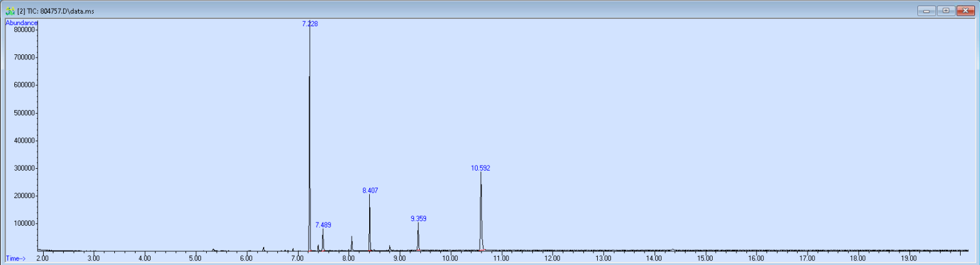Click the 500000 abundance tick value
980x265 pixels.
[x=24, y=113]
